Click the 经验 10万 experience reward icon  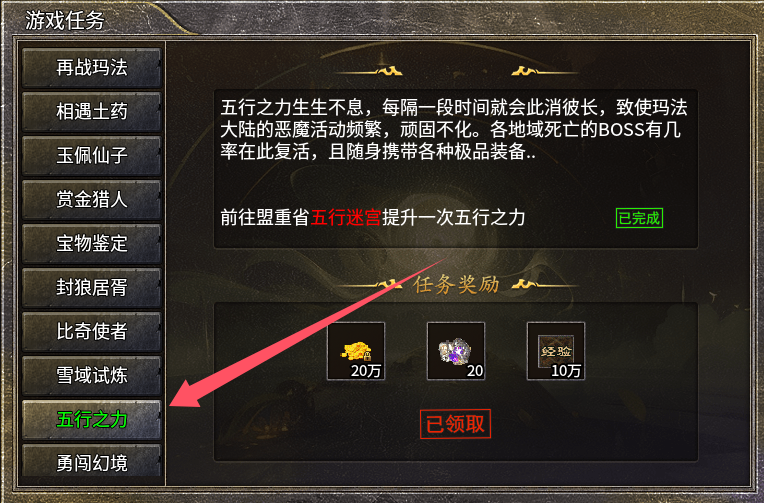pyautogui.click(x=555, y=351)
